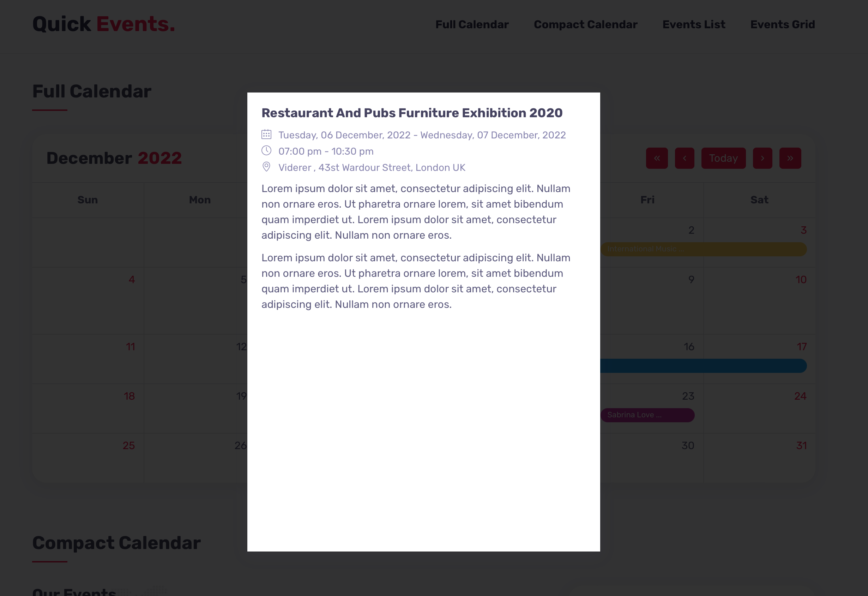Go to previous month with left chevron

pos(684,158)
